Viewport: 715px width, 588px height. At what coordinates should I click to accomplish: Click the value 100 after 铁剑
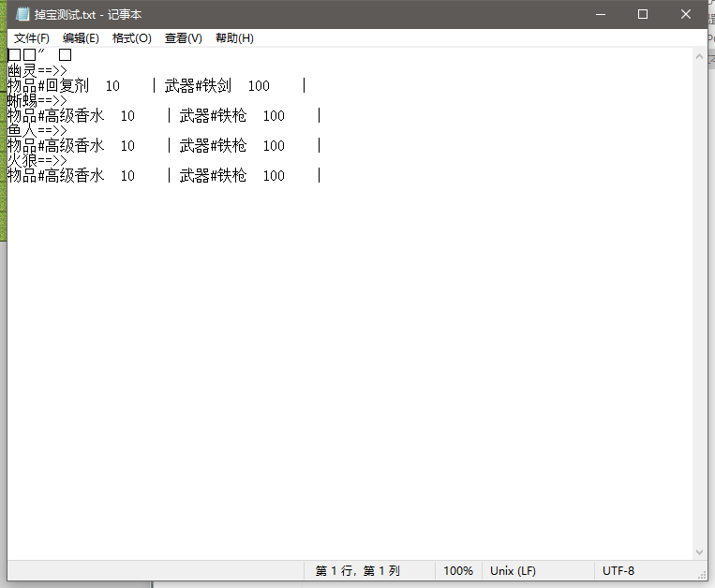click(259, 86)
